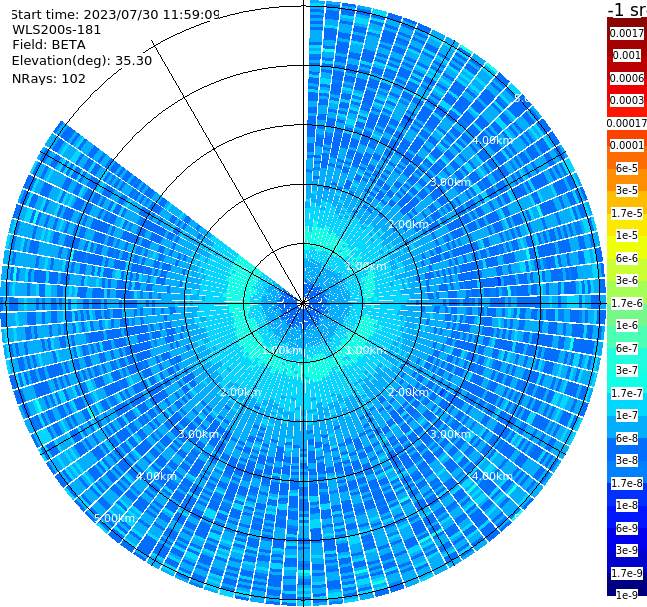Click the 1.00km label in the lower-left quadrant
The width and height of the screenshot is (647, 607).
tap(282, 350)
